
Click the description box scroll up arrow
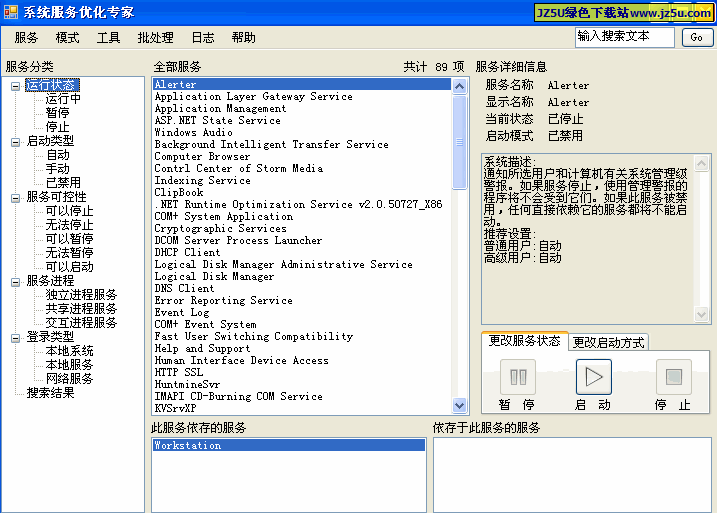coord(701,163)
